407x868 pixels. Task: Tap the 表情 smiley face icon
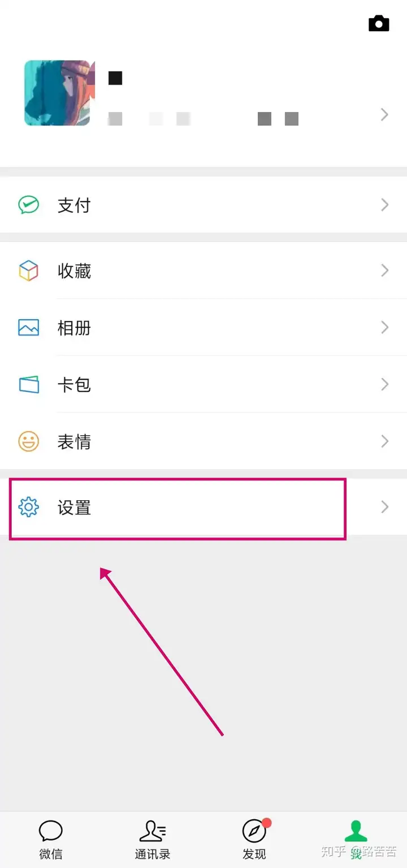click(x=28, y=441)
